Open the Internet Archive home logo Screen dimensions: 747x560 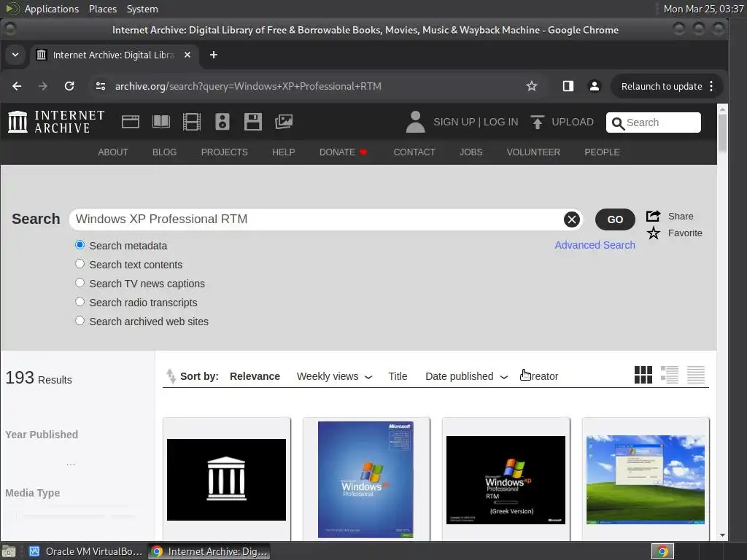click(x=56, y=122)
